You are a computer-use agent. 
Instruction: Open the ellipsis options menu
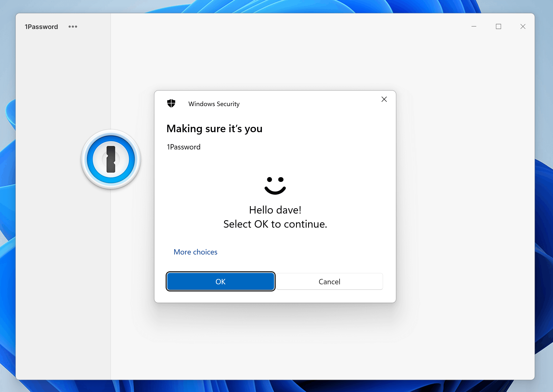(73, 27)
